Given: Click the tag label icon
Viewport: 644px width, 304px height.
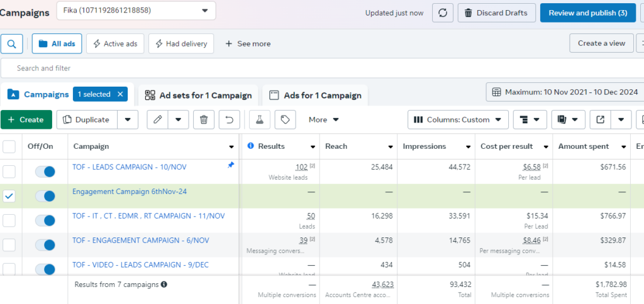Looking at the screenshot, I should pyautogui.click(x=286, y=119).
